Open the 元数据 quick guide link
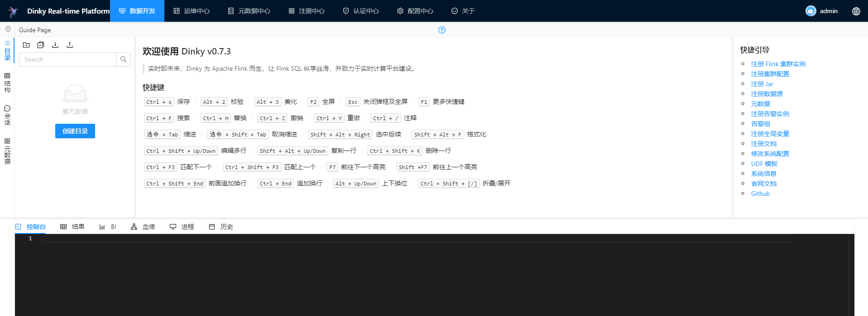 (760, 104)
